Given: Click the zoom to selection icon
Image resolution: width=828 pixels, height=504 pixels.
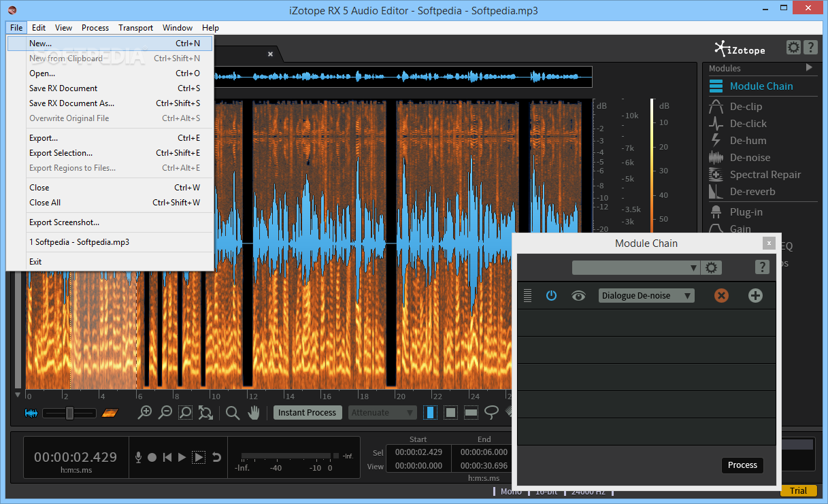Looking at the screenshot, I should [185, 412].
